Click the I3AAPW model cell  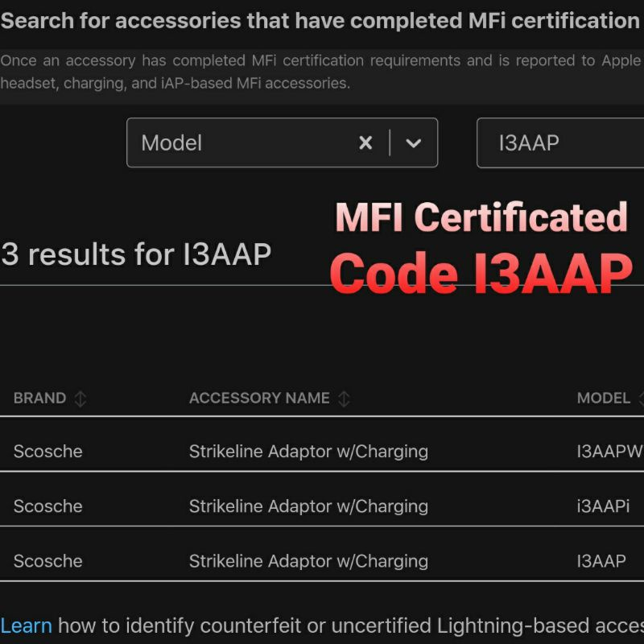pyautogui.click(x=609, y=452)
